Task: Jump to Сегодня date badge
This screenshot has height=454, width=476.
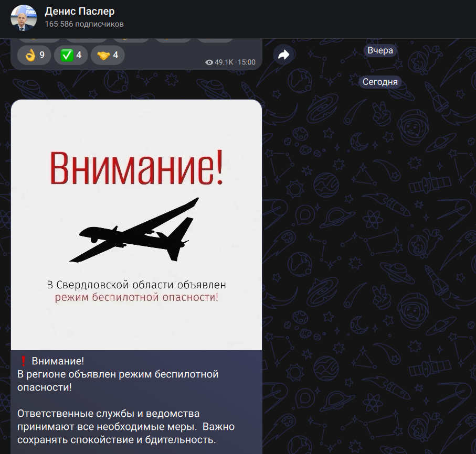Action: (x=380, y=82)
